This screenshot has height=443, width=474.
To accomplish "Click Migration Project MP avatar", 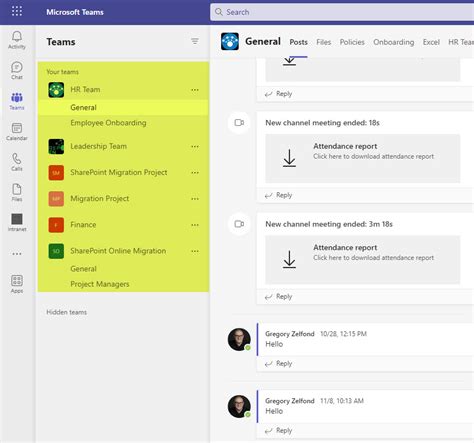I will click(x=56, y=199).
